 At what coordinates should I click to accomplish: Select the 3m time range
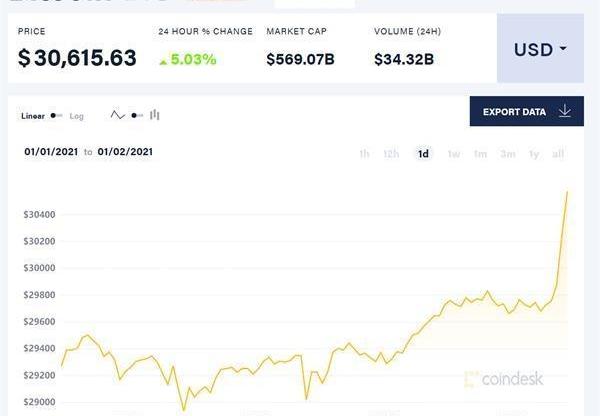[508, 154]
